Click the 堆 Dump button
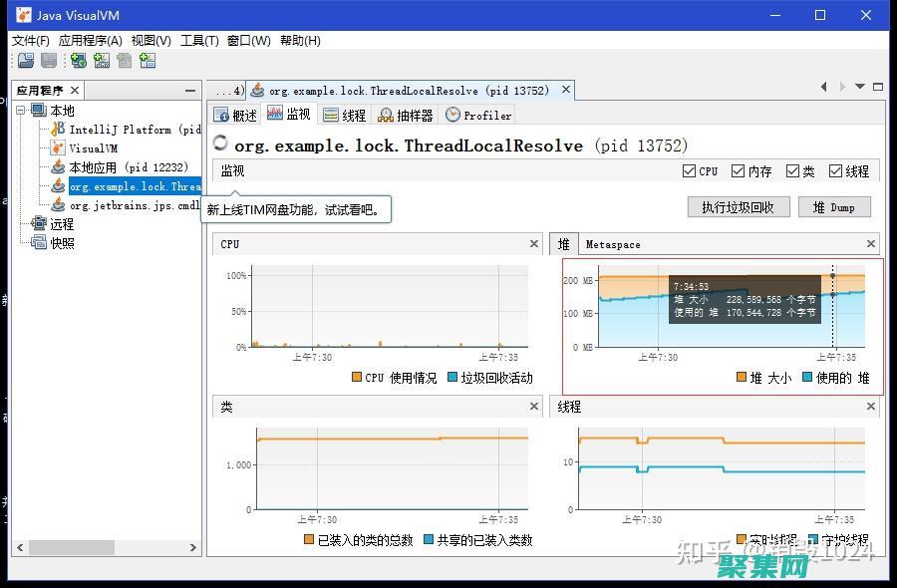 pyautogui.click(x=835, y=206)
